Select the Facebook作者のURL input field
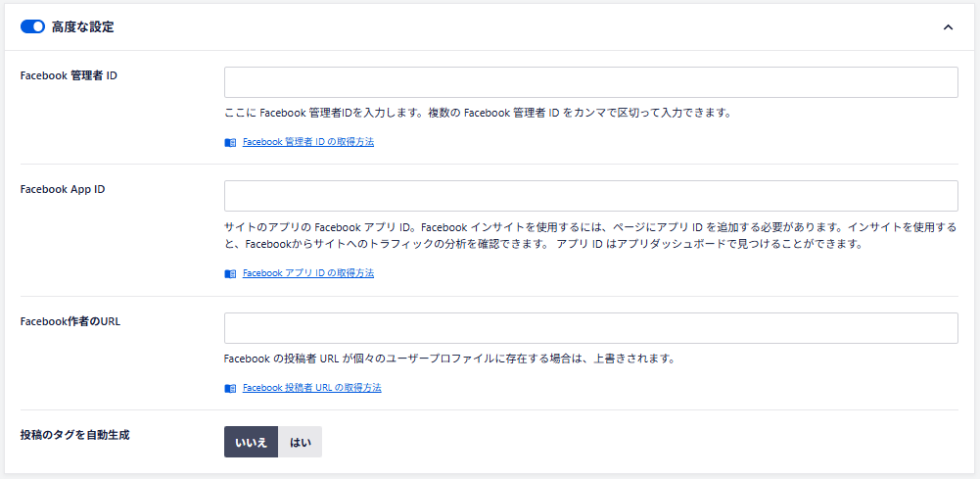 click(x=590, y=328)
